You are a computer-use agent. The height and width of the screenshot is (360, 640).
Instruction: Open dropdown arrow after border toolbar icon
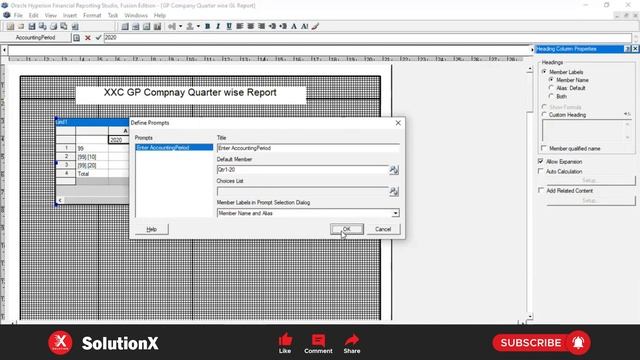click(x=198, y=27)
